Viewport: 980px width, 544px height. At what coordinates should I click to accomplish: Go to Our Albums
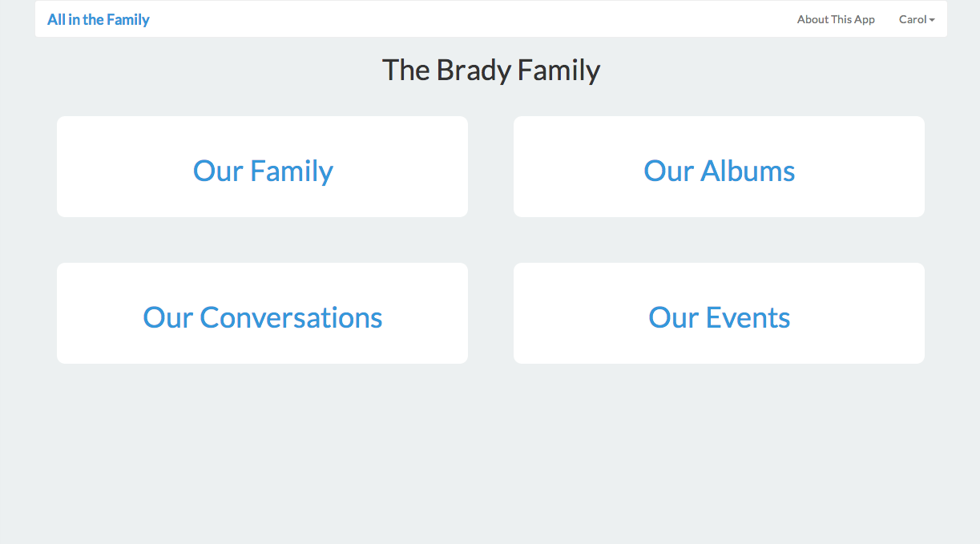[720, 171]
